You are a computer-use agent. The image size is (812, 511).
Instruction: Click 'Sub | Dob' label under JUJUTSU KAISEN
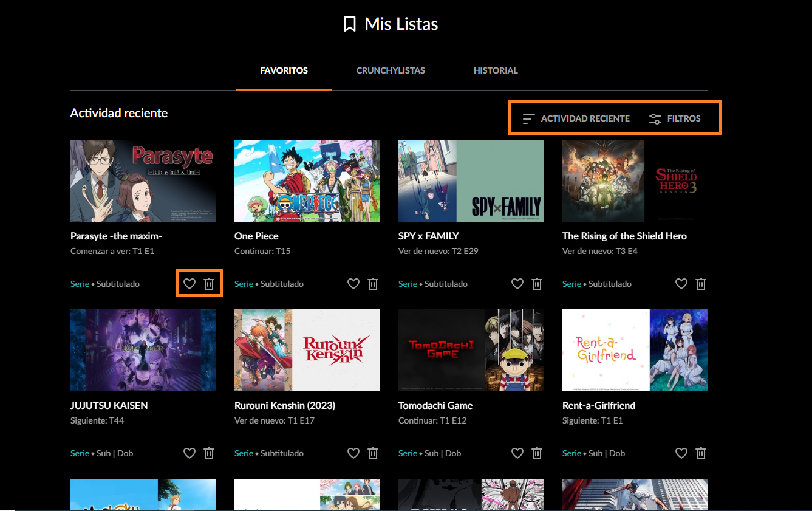(x=115, y=453)
